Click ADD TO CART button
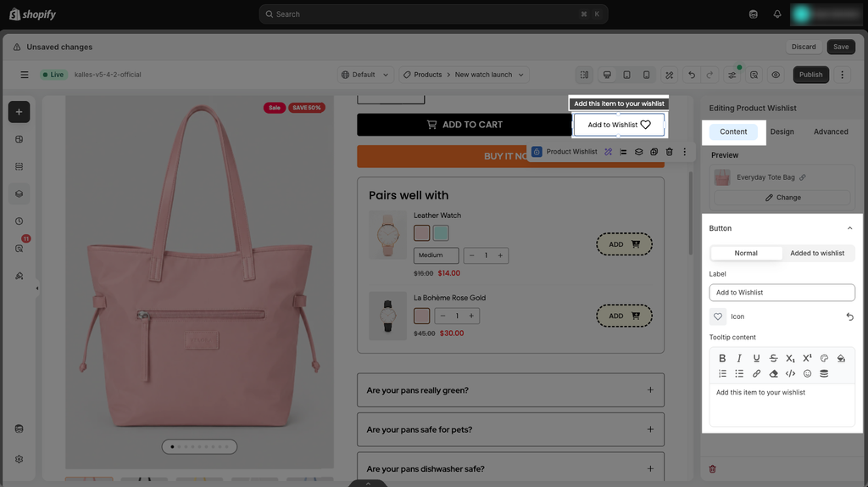 coord(464,125)
